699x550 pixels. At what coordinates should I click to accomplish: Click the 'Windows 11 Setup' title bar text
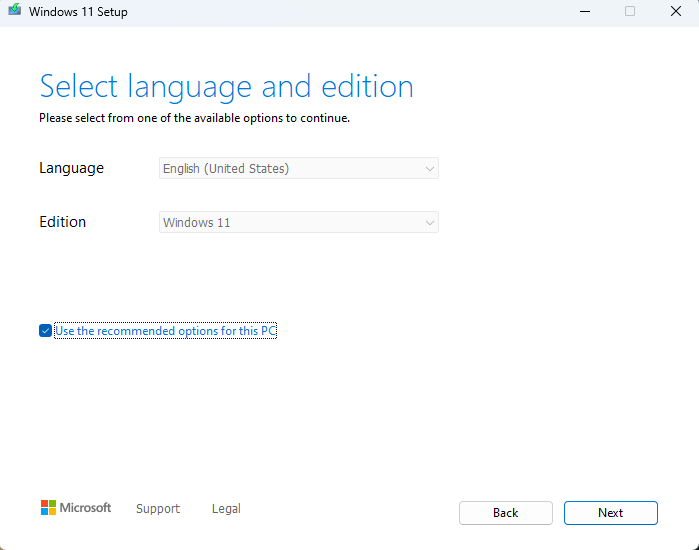point(78,12)
